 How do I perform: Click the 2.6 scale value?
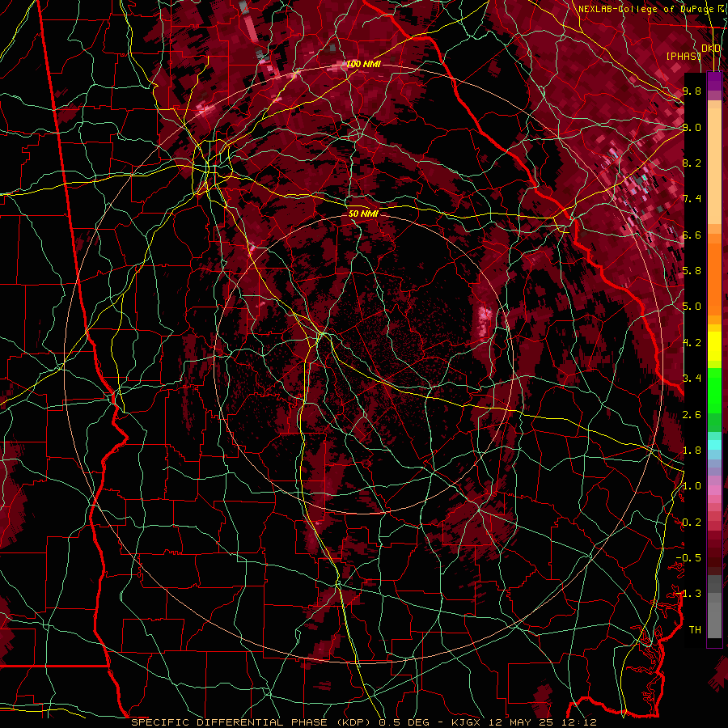coord(692,415)
